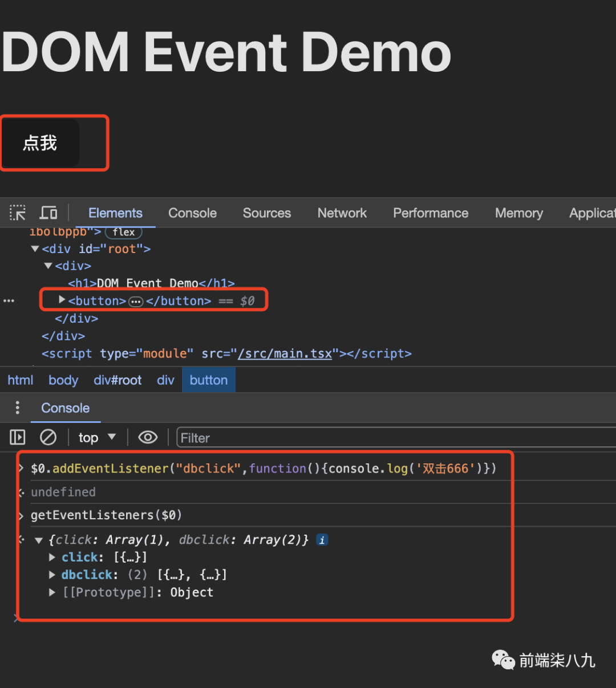Viewport: 616px width, 688px height.
Task: Select the button breadcrumb item
Action: point(209,380)
